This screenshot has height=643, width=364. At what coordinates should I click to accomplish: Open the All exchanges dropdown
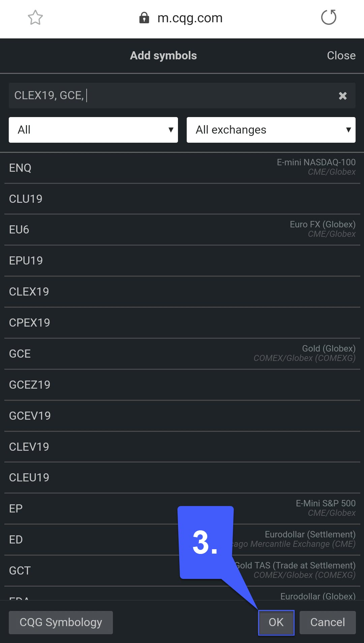click(271, 130)
